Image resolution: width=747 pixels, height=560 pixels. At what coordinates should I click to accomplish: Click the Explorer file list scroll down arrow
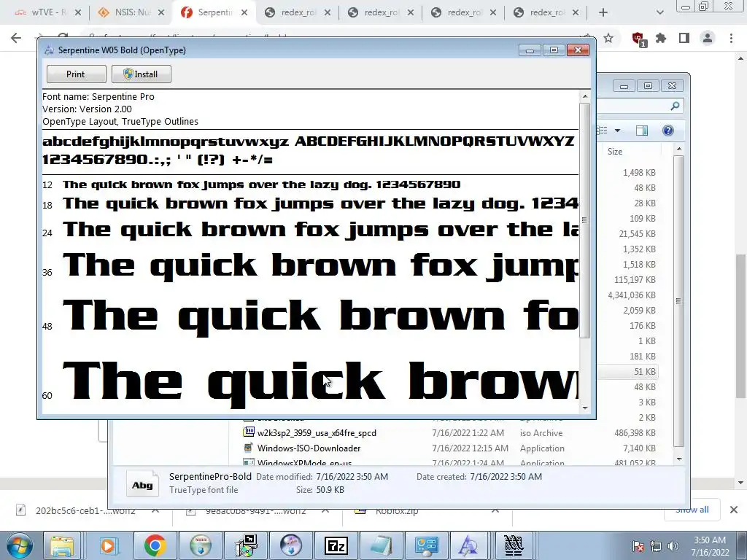pos(679,459)
